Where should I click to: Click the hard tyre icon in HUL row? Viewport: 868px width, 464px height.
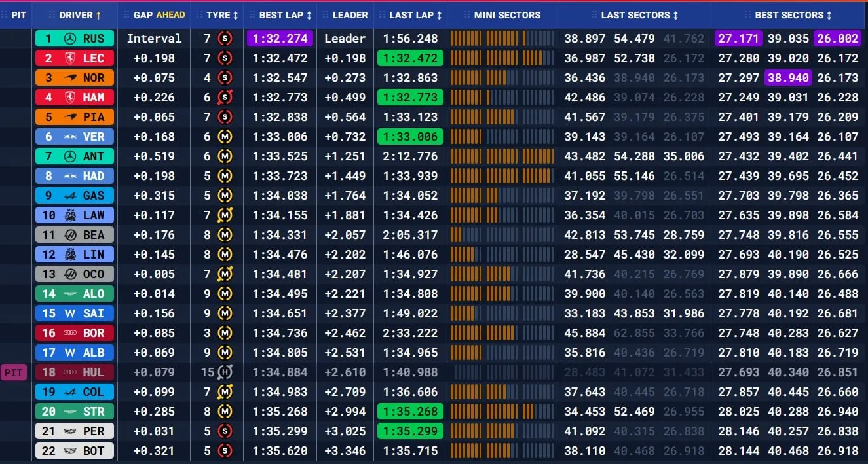point(225,372)
